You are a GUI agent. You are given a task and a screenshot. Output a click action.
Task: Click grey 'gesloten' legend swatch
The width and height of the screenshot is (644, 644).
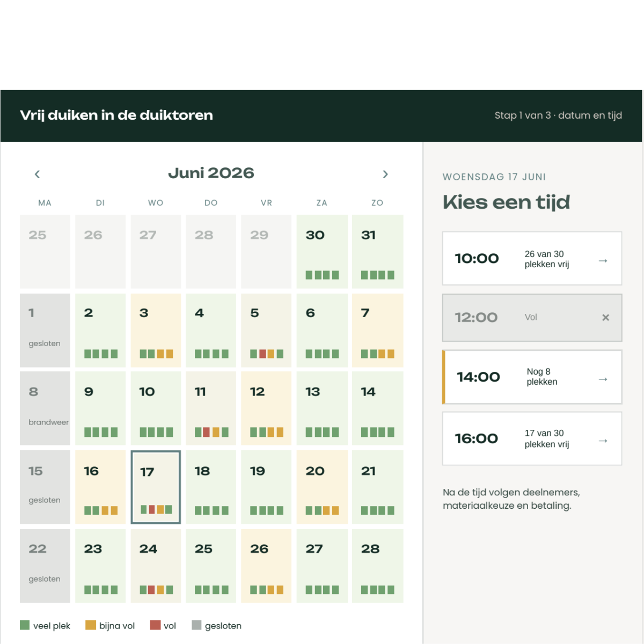196,625
